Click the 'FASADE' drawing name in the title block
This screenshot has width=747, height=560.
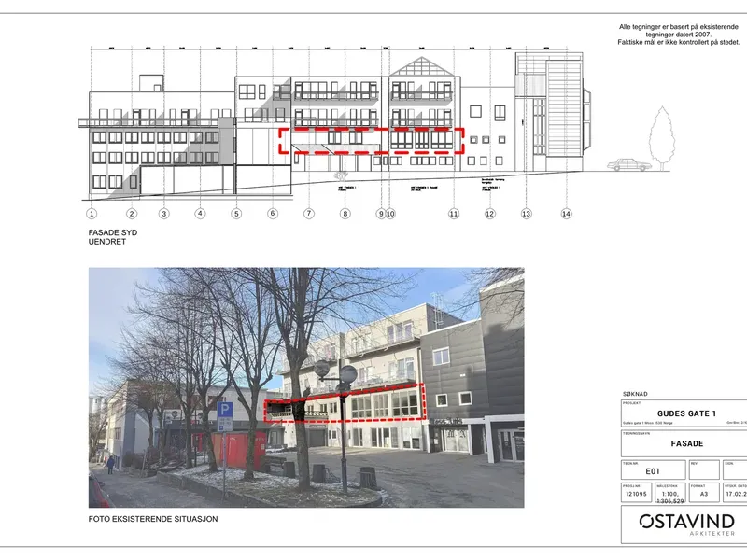point(687,443)
